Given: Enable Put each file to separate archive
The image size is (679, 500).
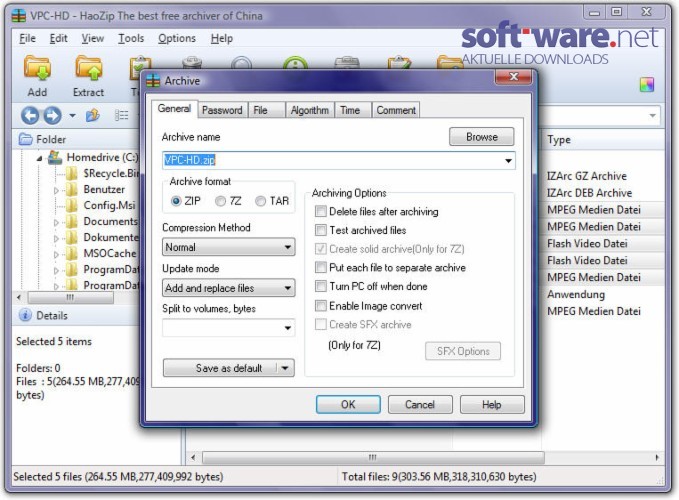Looking at the screenshot, I should tap(321, 267).
